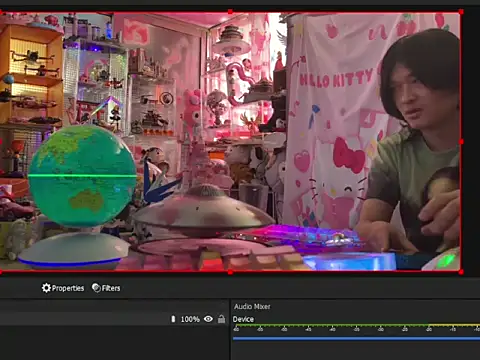480x360 pixels.
Task: Open source Properties
Action: [x=63, y=288]
